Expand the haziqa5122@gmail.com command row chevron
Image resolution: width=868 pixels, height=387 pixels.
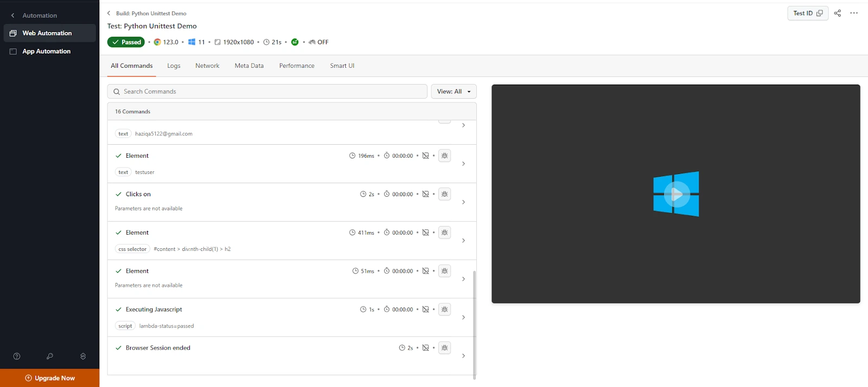coord(463,125)
